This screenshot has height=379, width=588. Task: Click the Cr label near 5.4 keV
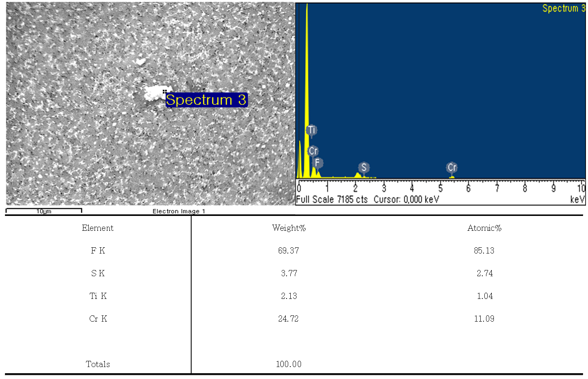[x=452, y=167]
